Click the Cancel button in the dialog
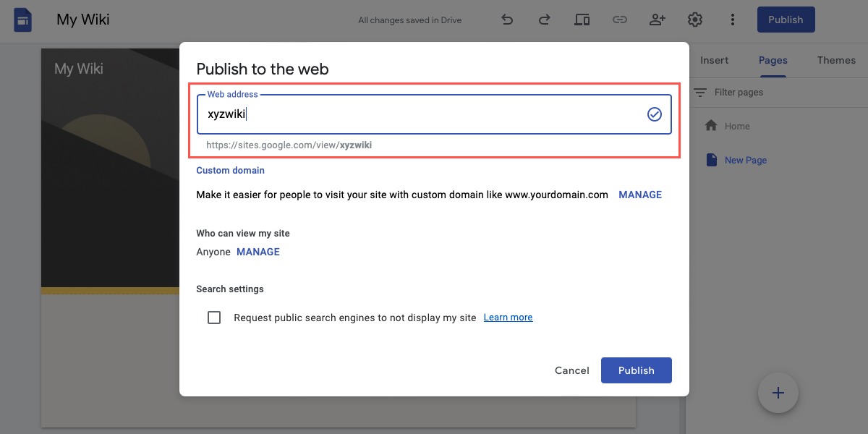The height and width of the screenshot is (434, 868). tap(571, 370)
